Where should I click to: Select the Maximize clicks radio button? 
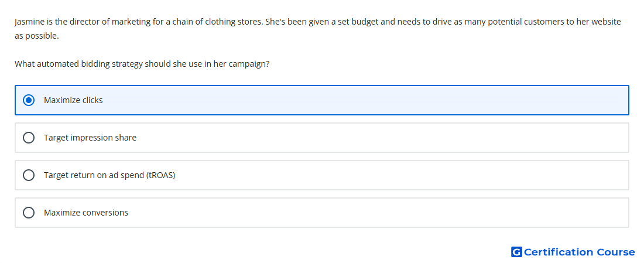coord(29,100)
